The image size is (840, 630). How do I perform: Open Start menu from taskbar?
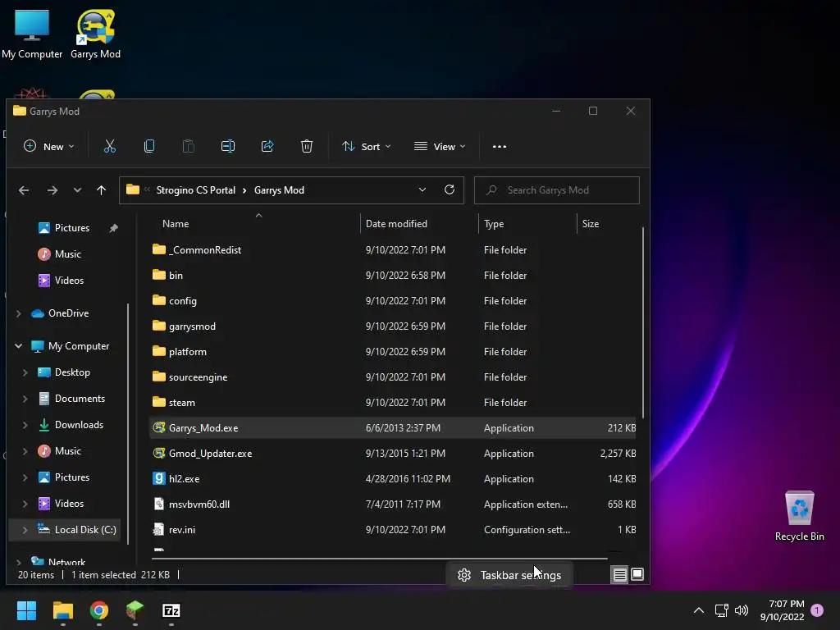point(26,610)
